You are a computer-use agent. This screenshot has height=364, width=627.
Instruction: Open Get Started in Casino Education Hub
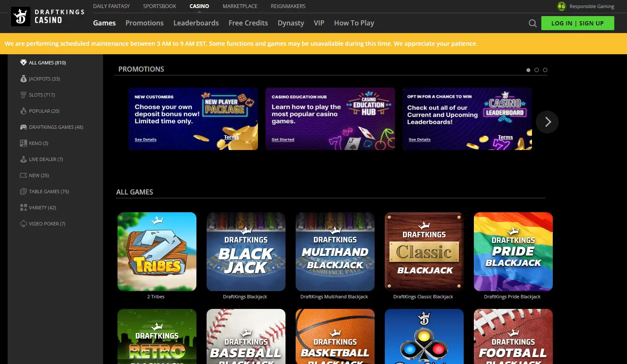click(x=283, y=139)
